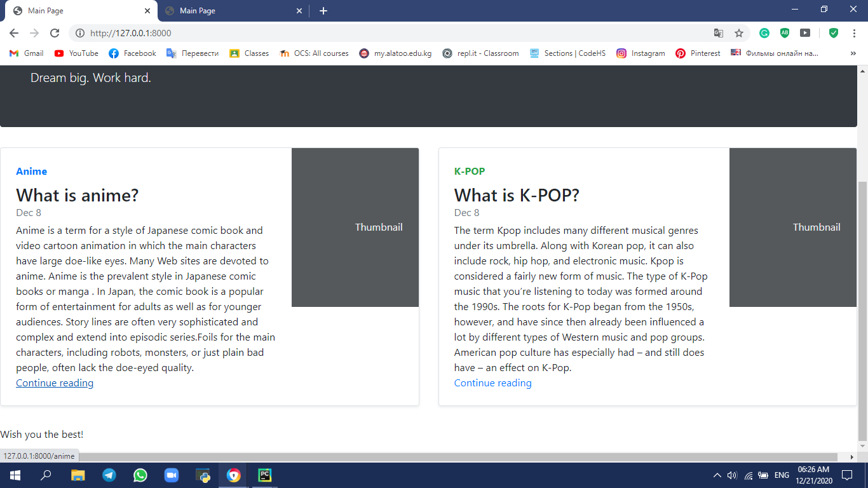Image resolution: width=868 pixels, height=488 pixels.
Task: Open a new tab with the plus button
Action: (x=323, y=10)
